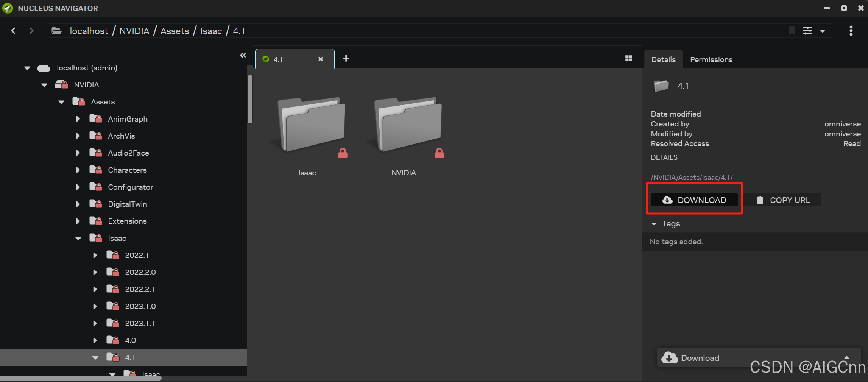Expand the 2023.1.0 folder
The height and width of the screenshot is (382, 868).
click(x=95, y=306)
